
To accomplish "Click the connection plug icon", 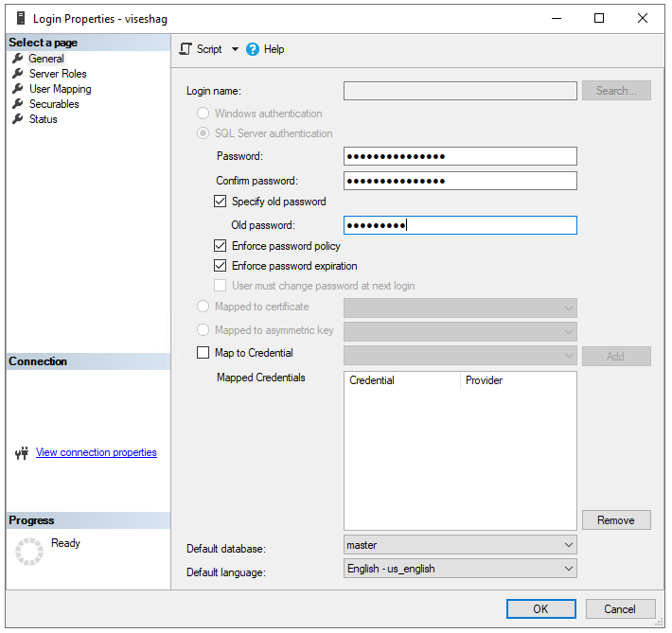I will (22, 452).
